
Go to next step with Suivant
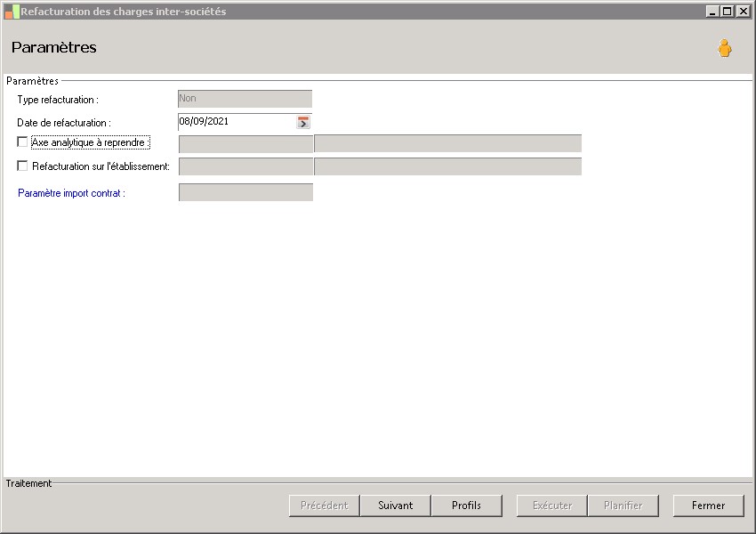click(x=396, y=506)
